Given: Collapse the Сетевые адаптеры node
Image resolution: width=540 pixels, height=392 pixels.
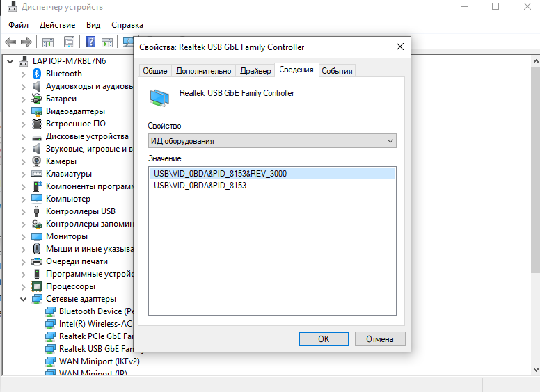Looking at the screenshot, I should tap(23, 299).
